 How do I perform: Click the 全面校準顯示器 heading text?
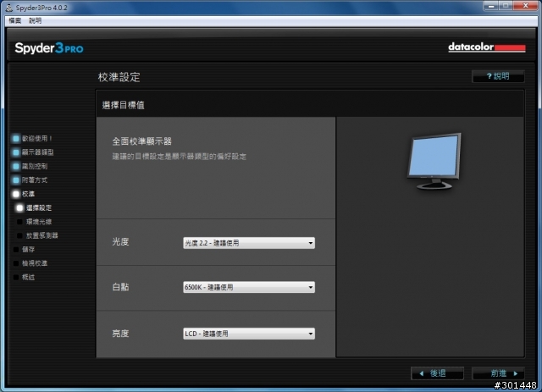click(x=142, y=141)
